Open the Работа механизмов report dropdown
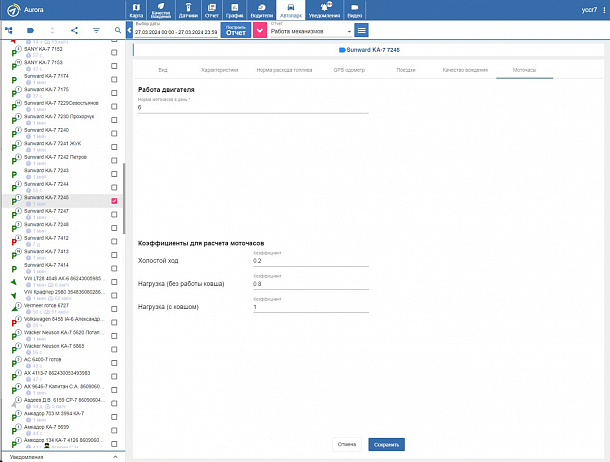Image resolution: width=610 pixels, height=462 pixels. pyautogui.click(x=311, y=31)
